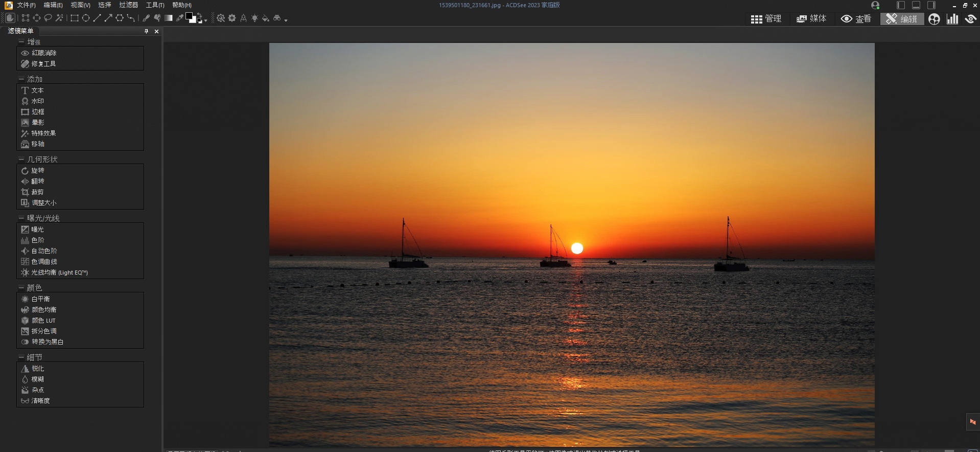Select the Gradient fill tool

(x=169, y=18)
